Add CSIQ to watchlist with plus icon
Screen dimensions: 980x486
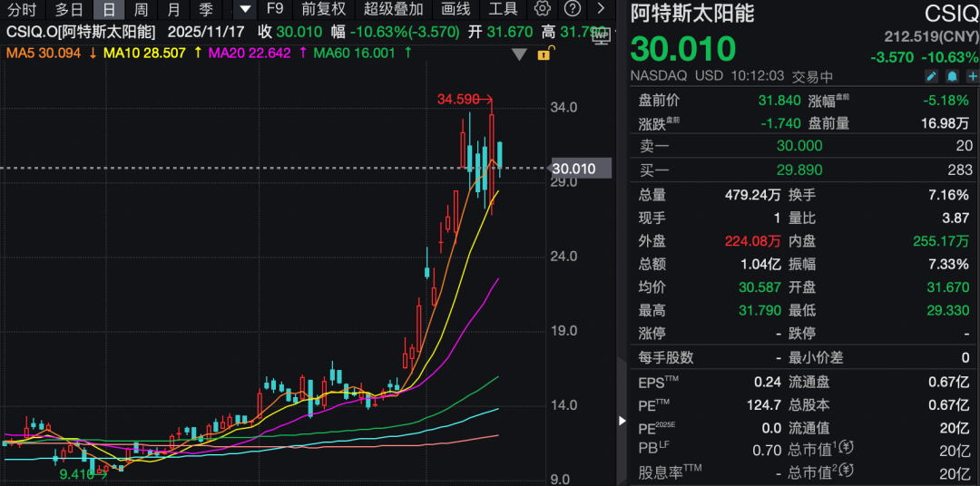point(971,76)
